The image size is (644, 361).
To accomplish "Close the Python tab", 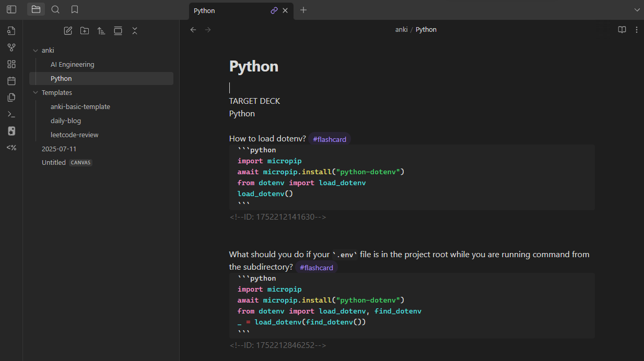I will pos(285,10).
